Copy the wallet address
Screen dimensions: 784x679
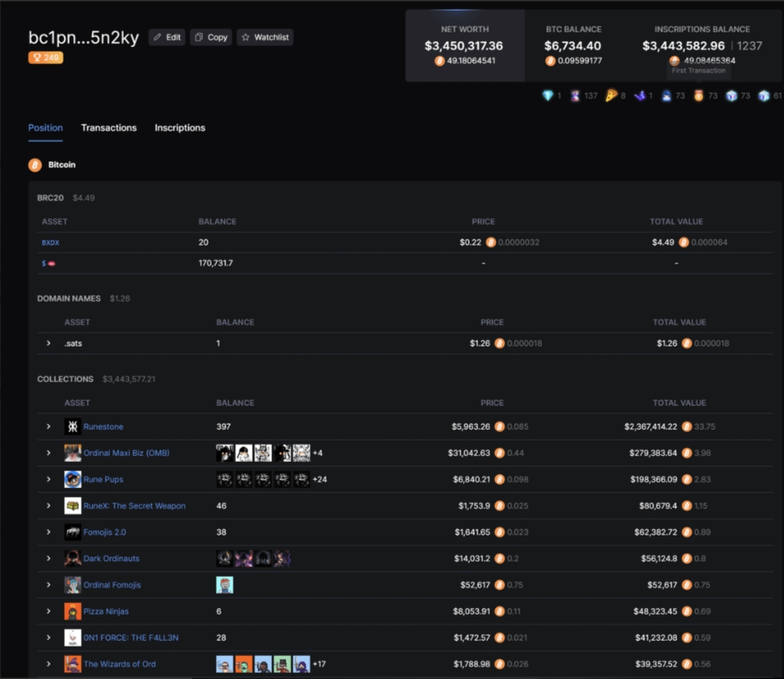coord(211,37)
